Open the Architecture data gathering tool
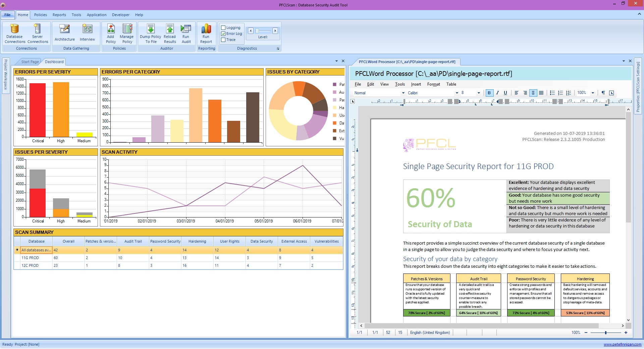The height and width of the screenshot is (349, 644). pos(65,33)
